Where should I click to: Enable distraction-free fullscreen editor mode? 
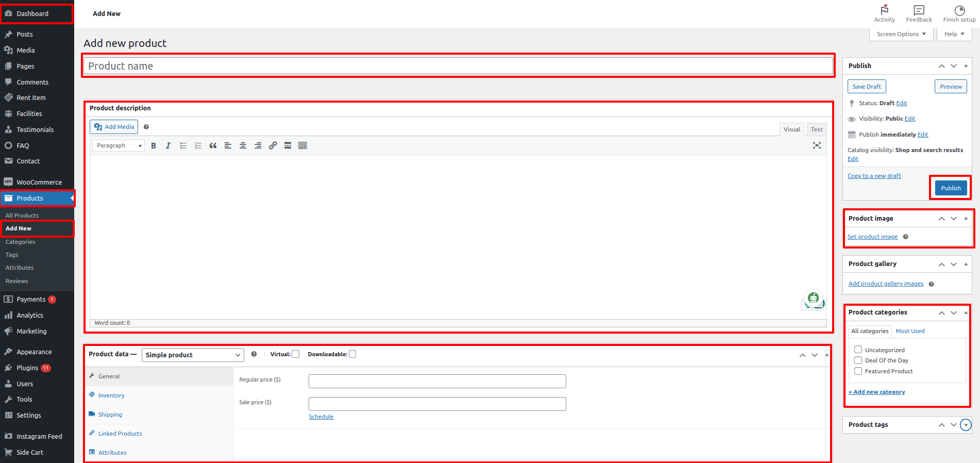pyautogui.click(x=817, y=145)
